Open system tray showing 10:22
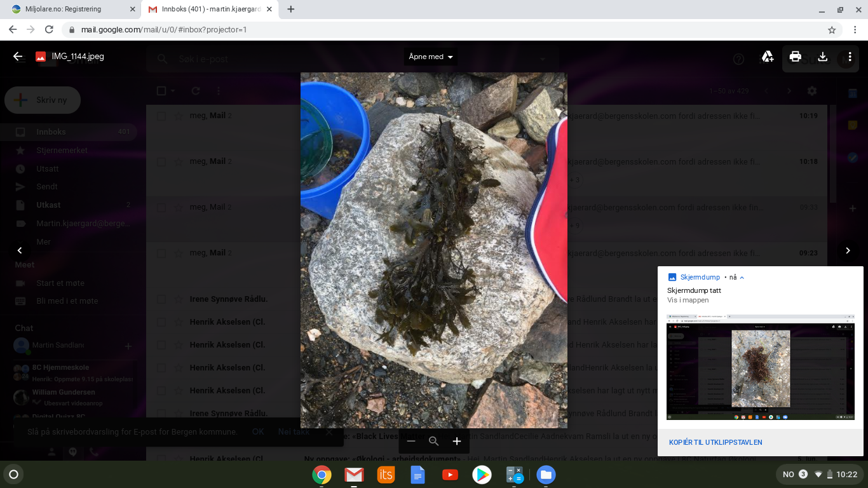This screenshot has height=488, width=868. coord(820,474)
